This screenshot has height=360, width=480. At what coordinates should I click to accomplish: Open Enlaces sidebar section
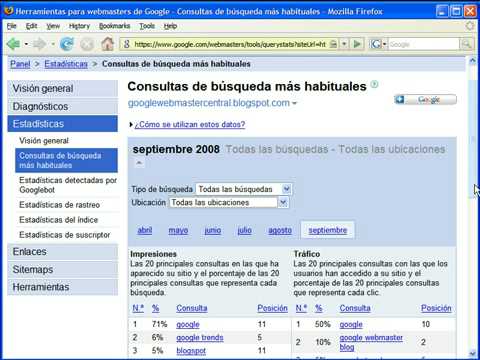click(x=63, y=252)
